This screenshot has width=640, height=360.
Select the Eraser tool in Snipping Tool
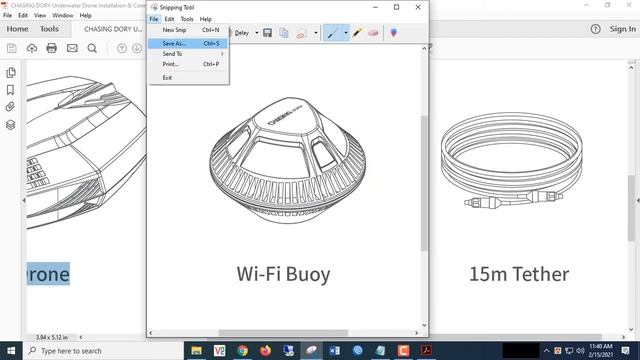click(373, 33)
